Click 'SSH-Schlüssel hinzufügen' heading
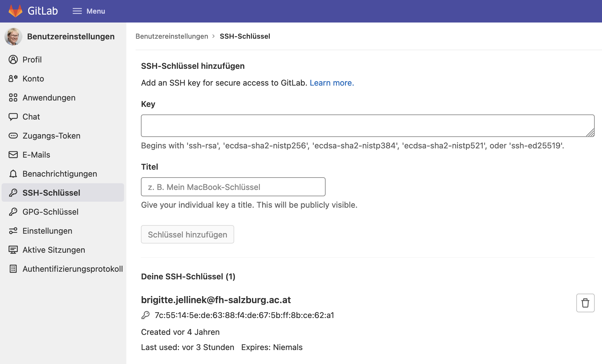Image resolution: width=602 pixels, height=364 pixels. tap(193, 66)
